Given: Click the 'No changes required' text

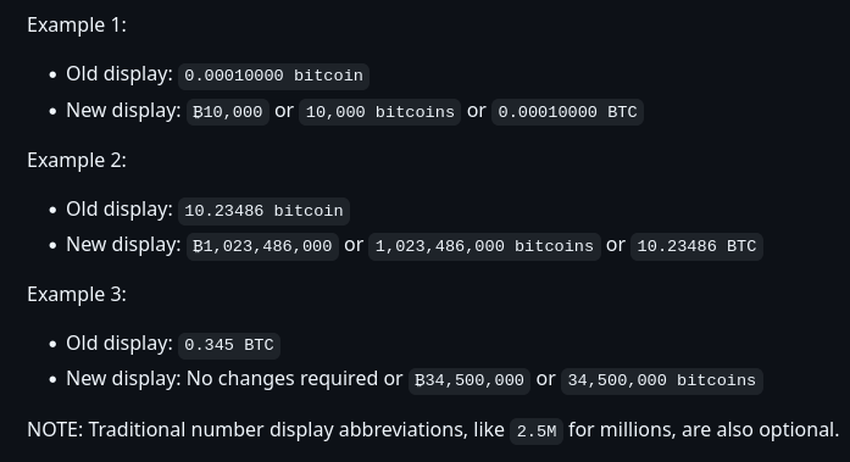Looking at the screenshot, I should tap(282, 378).
